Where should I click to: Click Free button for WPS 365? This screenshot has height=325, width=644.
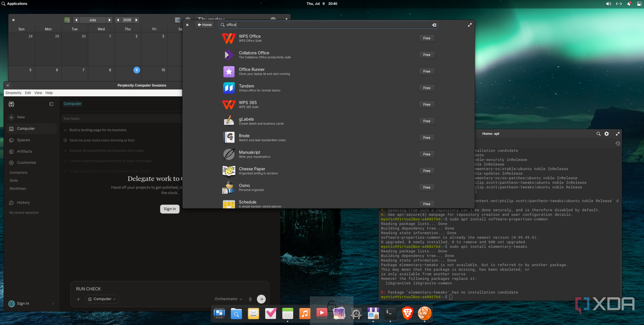tap(427, 105)
